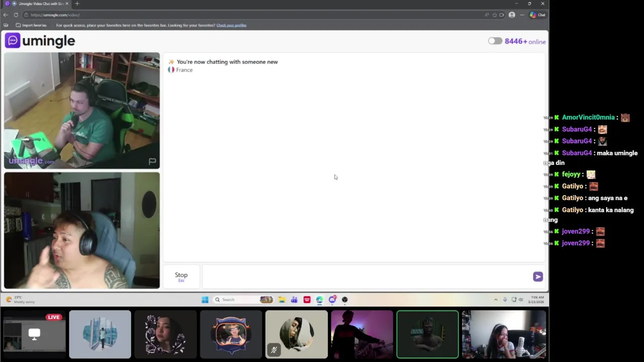Follow the Check your profiles link
The image size is (644, 362).
point(231,25)
